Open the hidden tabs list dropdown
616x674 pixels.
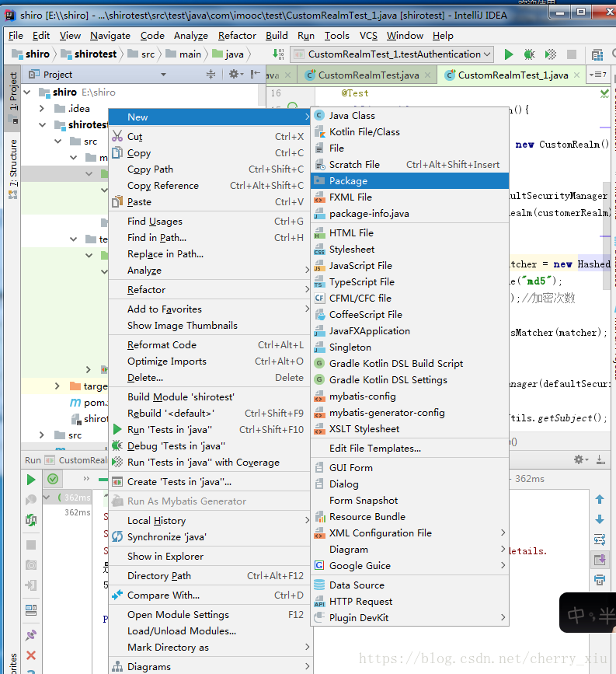[x=598, y=75]
